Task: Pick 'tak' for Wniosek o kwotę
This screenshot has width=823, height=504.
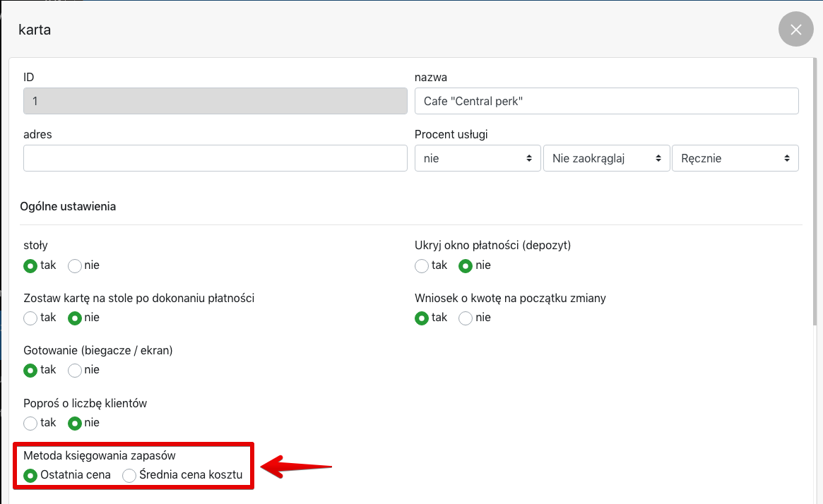Action: click(x=422, y=318)
